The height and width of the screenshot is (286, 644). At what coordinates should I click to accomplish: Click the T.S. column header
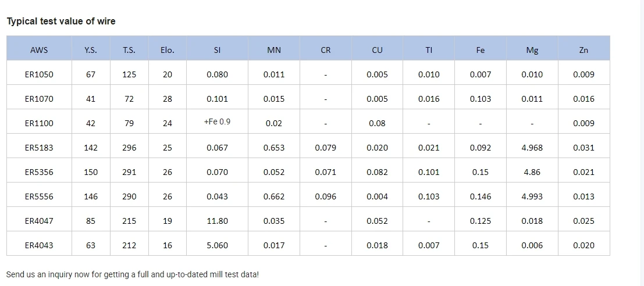click(129, 50)
